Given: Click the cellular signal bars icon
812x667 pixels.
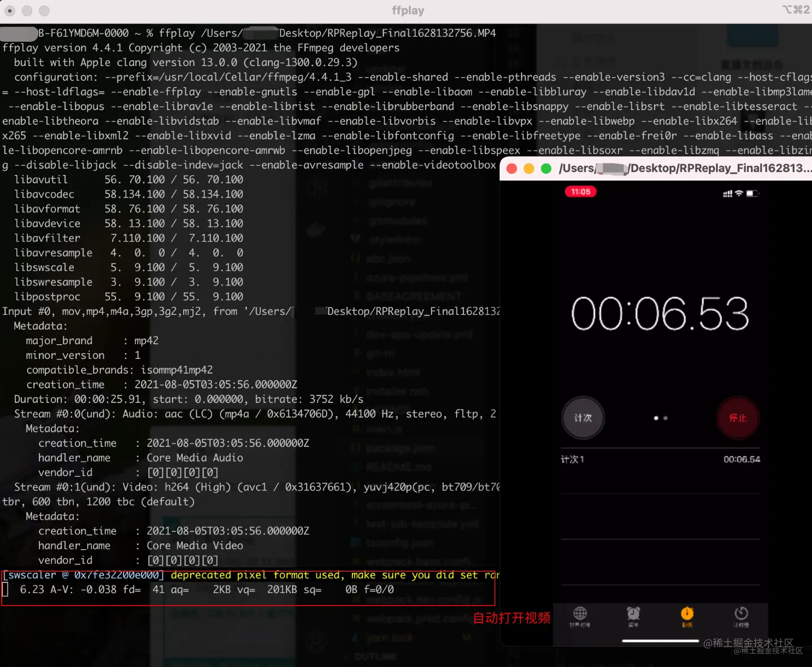Looking at the screenshot, I should 727,194.
